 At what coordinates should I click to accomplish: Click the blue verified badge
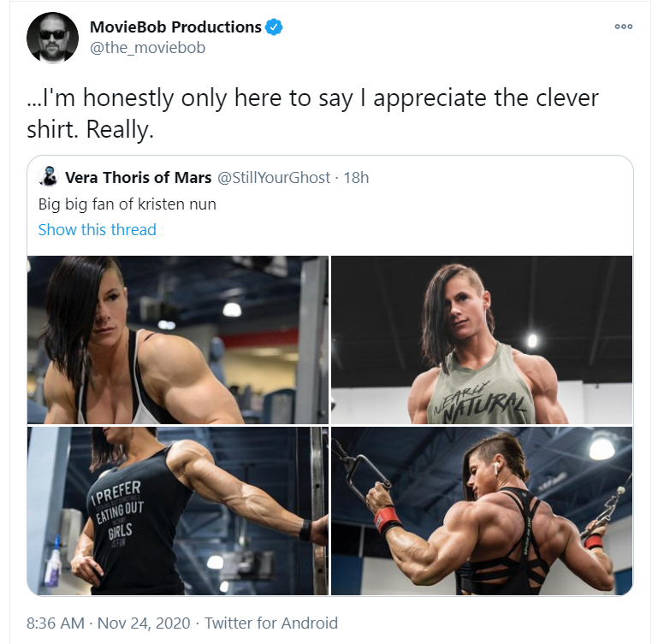pyautogui.click(x=274, y=27)
